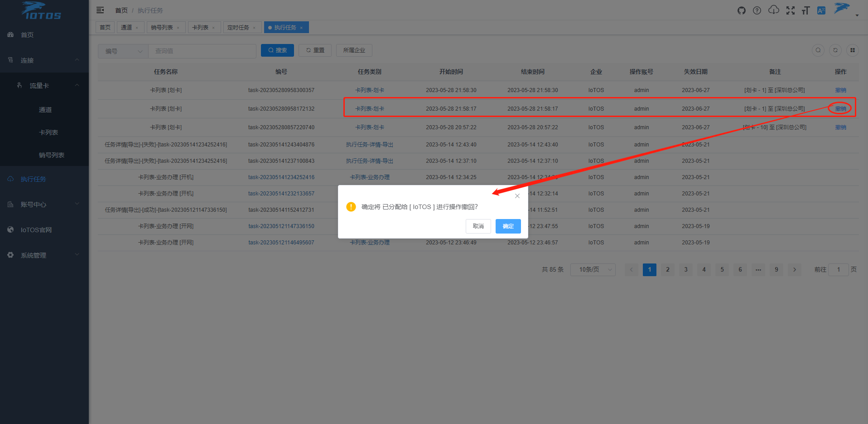Click the 搜索 search button
868x424 pixels.
(277, 50)
